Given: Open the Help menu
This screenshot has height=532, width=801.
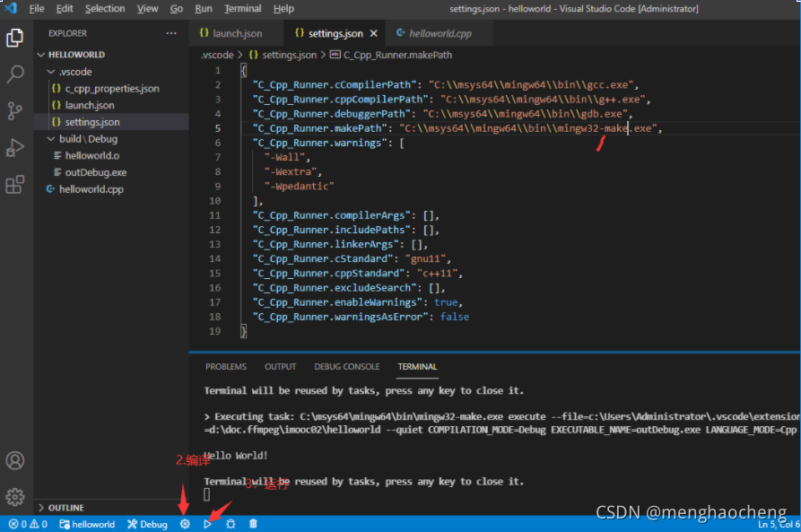Looking at the screenshot, I should tap(283, 9).
